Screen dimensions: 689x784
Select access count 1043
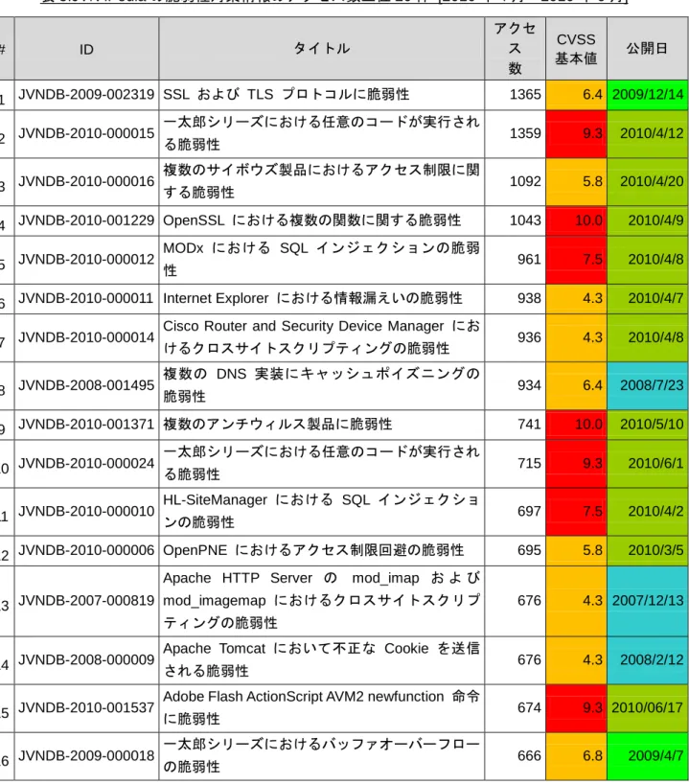[x=515, y=220]
